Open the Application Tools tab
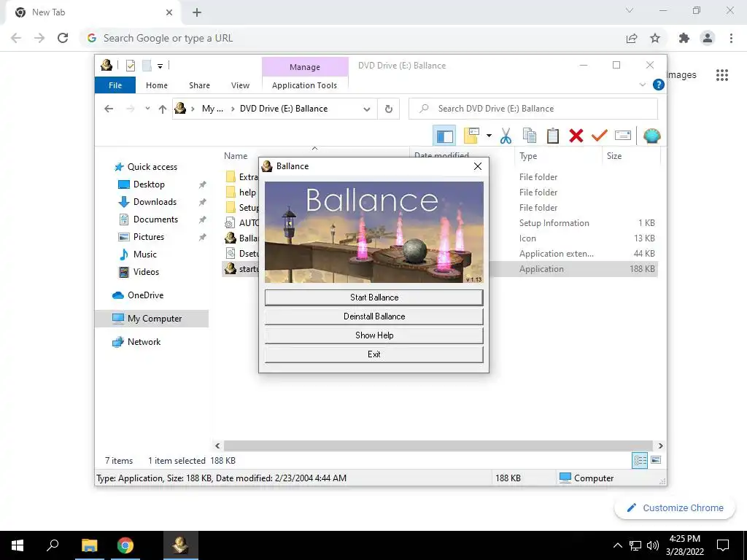 tap(304, 85)
